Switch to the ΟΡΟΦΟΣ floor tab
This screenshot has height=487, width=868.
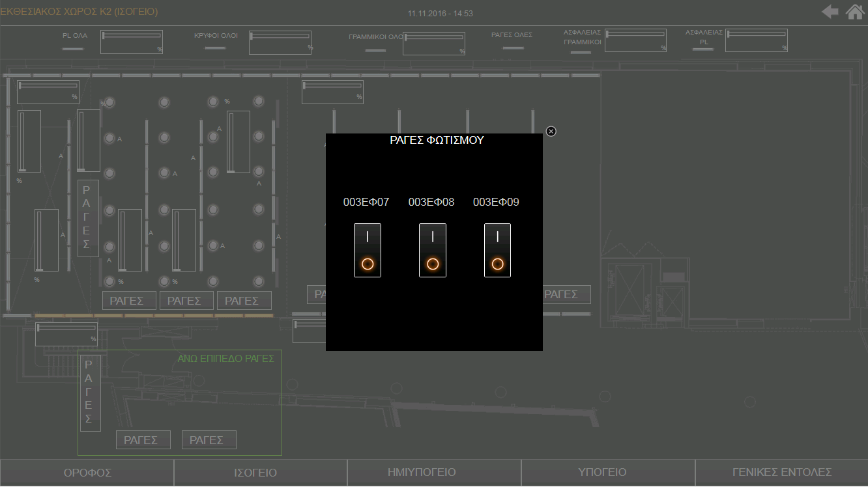pos(87,473)
